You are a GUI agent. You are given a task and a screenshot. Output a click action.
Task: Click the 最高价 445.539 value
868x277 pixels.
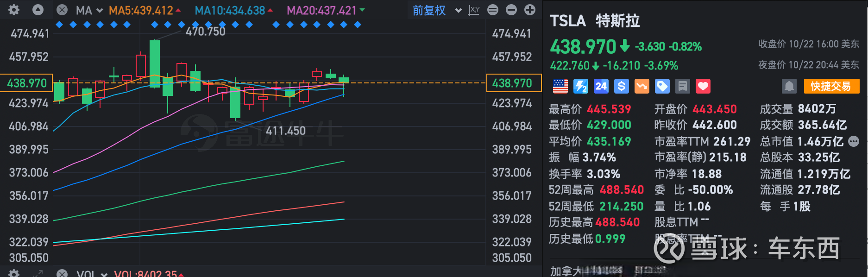coord(609,109)
